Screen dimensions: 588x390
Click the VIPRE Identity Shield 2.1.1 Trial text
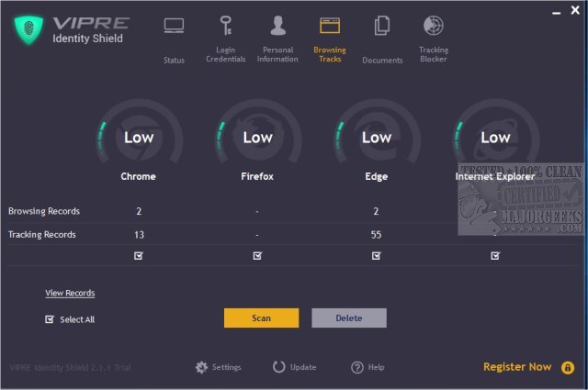(71, 368)
